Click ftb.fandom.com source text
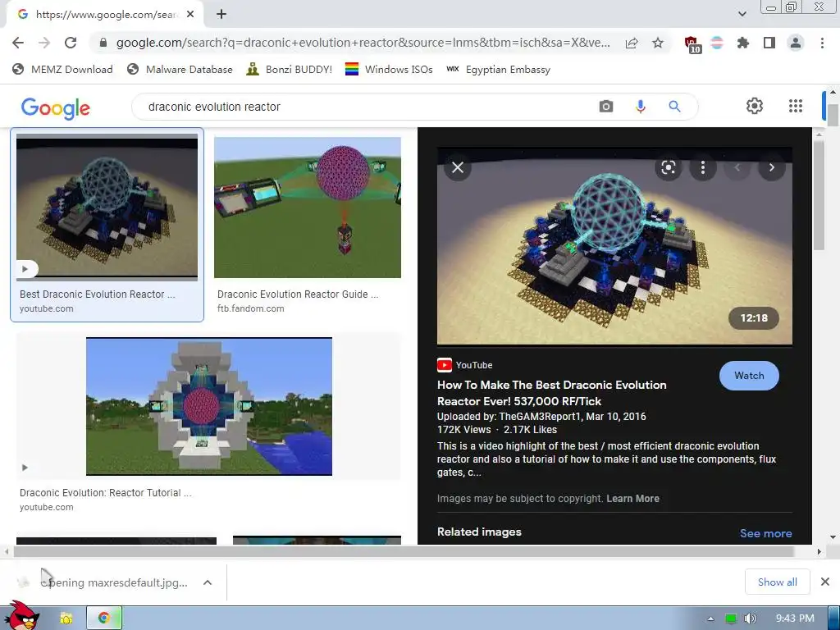 point(251,308)
